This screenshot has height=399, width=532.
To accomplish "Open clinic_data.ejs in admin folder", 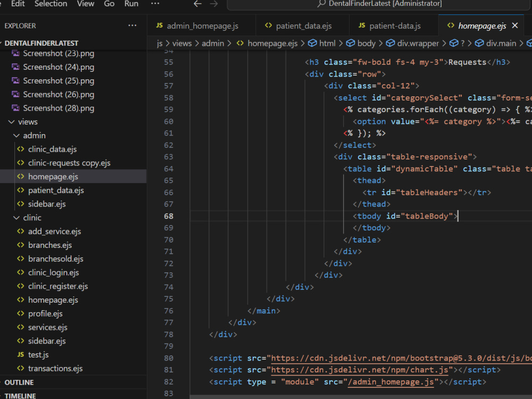I will coord(52,149).
